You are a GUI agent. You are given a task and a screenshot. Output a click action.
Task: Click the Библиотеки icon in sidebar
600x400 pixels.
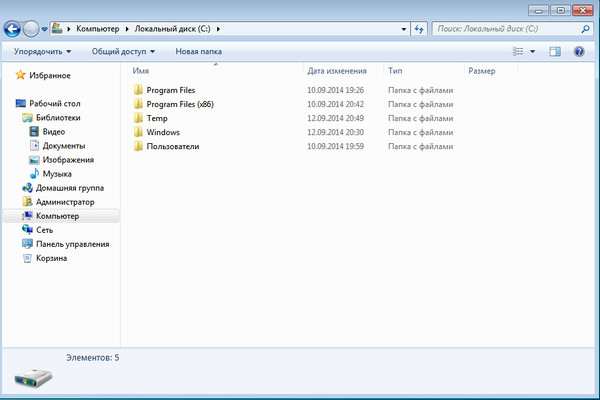(27, 118)
